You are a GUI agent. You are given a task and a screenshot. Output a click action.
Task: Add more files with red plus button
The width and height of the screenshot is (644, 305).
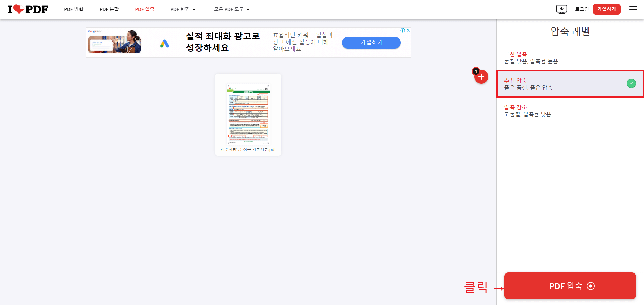tap(481, 77)
